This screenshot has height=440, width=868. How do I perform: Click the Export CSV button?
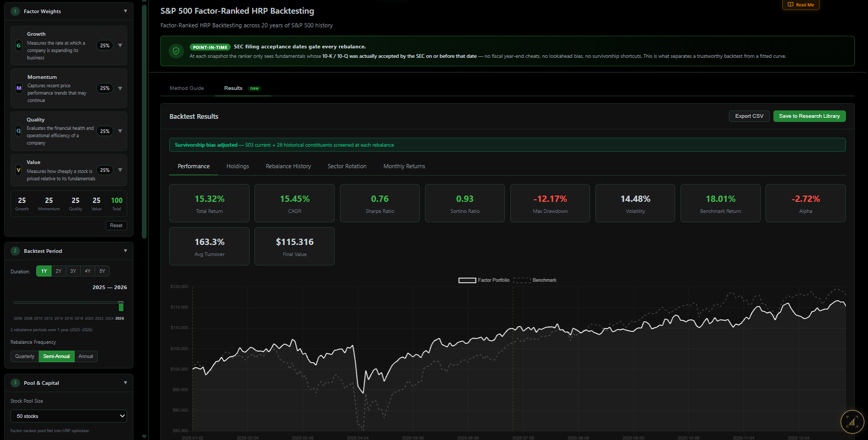pyautogui.click(x=749, y=116)
